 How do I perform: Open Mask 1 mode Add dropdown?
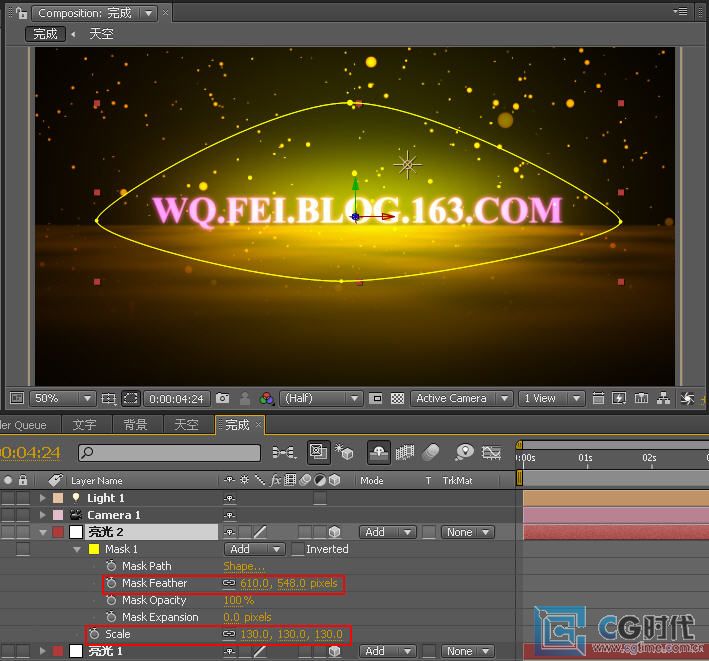tap(254, 549)
